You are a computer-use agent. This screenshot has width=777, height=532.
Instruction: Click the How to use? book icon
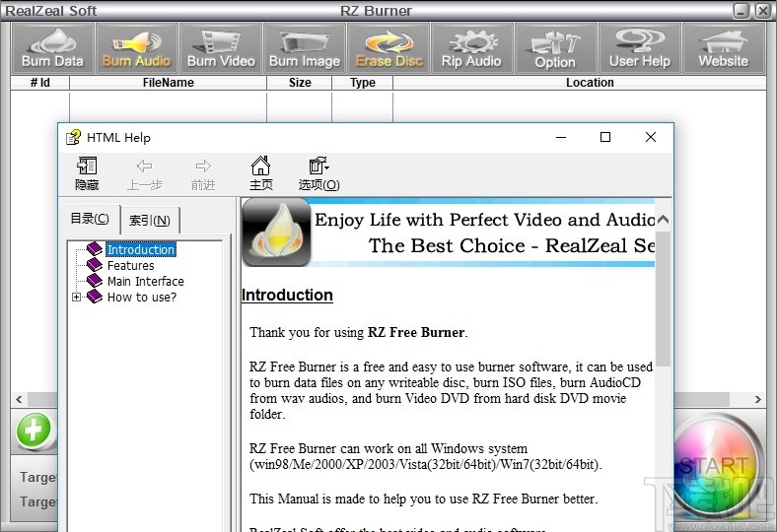pyautogui.click(x=94, y=297)
